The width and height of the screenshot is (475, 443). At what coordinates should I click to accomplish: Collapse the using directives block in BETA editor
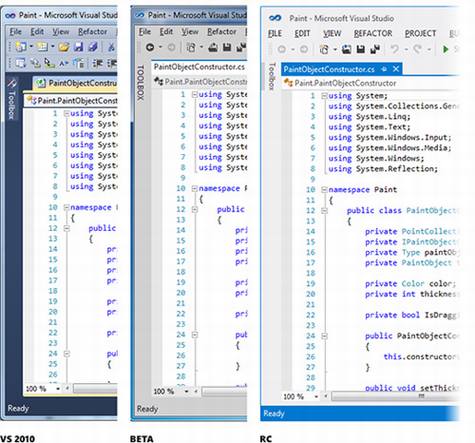point(195,95)
